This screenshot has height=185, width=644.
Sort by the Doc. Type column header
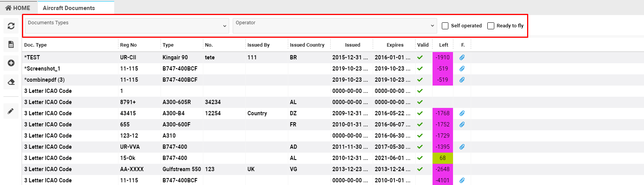click(35, 45)
